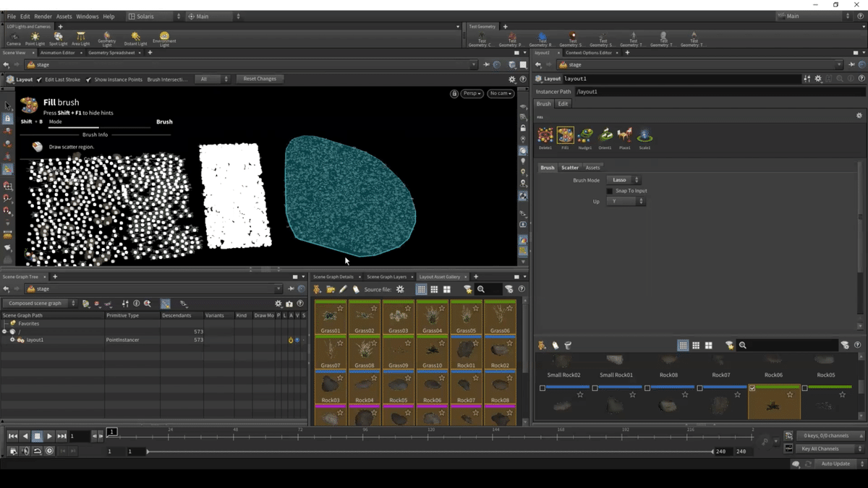Open the Render menu
The width and height of the screenshot is (868, 488).
(43, 16)
